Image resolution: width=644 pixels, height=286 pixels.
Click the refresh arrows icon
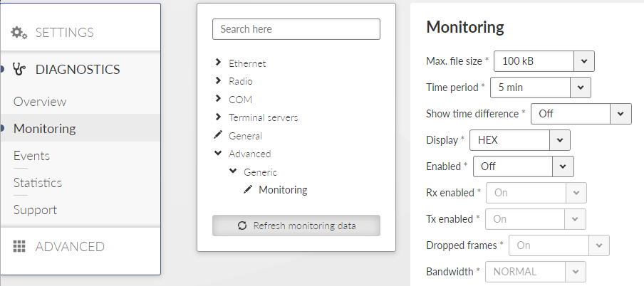tap(242, 226)
